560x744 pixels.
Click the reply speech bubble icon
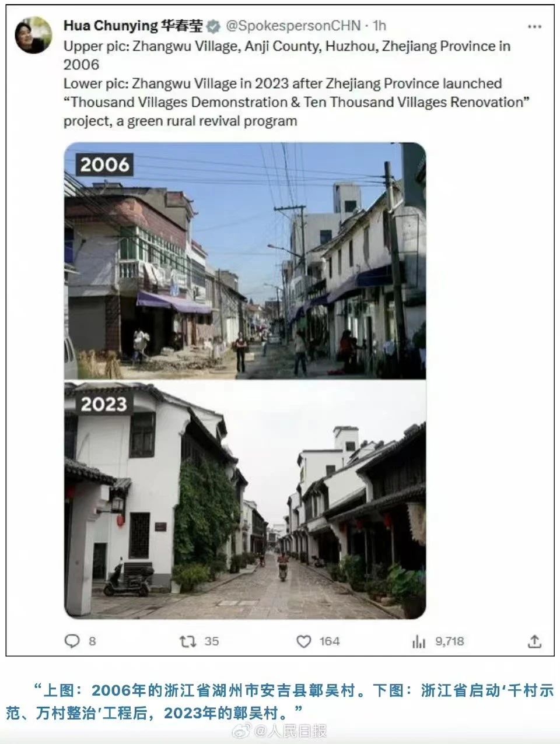(72, 641)
